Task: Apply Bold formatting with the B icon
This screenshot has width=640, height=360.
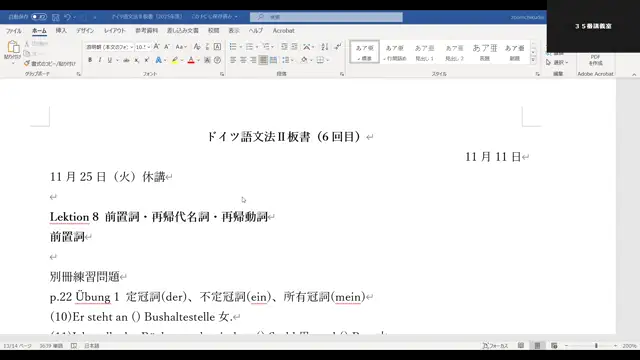Action: (90, 60)
